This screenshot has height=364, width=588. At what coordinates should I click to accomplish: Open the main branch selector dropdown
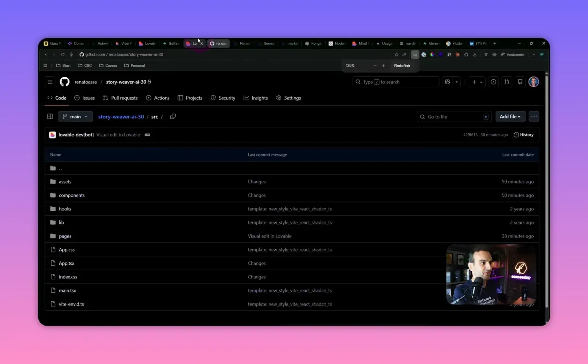(x=75, y=116)
